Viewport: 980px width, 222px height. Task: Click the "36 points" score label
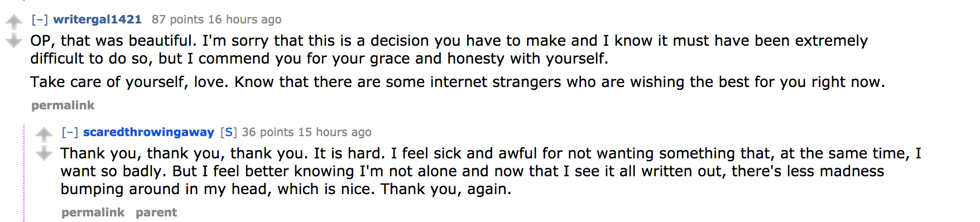267,132
